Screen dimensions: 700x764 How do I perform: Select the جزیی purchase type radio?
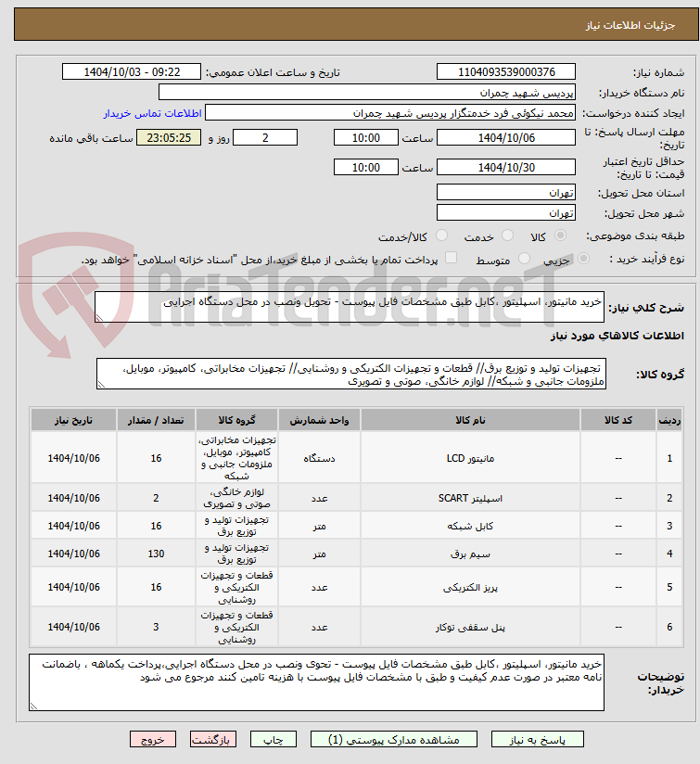tap(583, 259)
